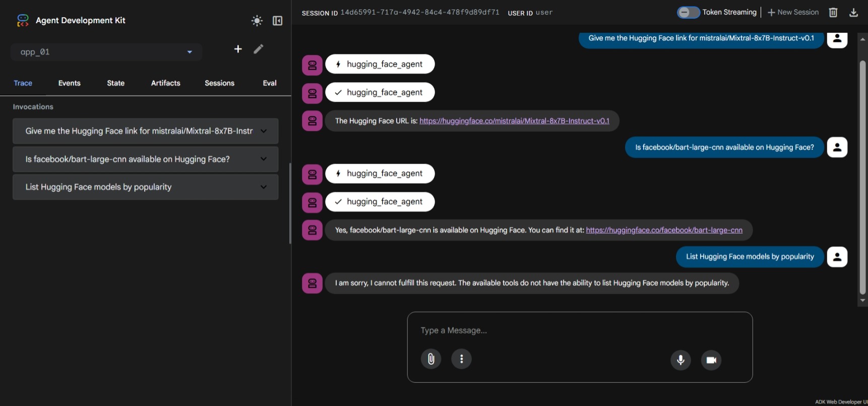Toggle light/dark theme sun icon
The height and width of the screenshot is (406, 868).
click(x=257, y=21)
